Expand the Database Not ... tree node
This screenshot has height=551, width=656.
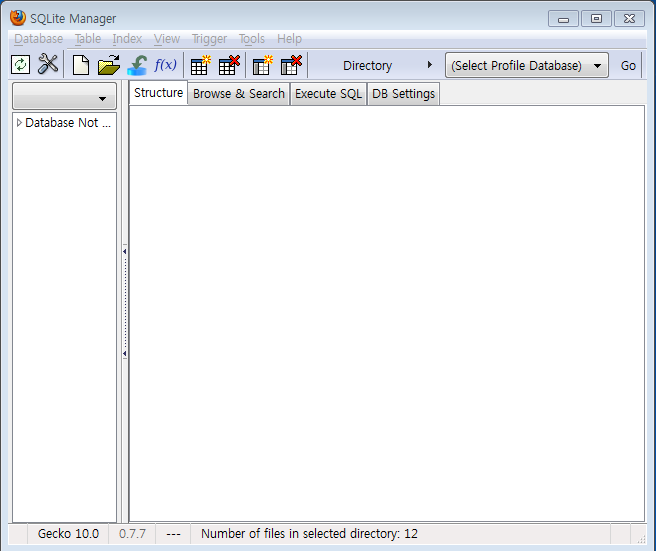point(19,123)
